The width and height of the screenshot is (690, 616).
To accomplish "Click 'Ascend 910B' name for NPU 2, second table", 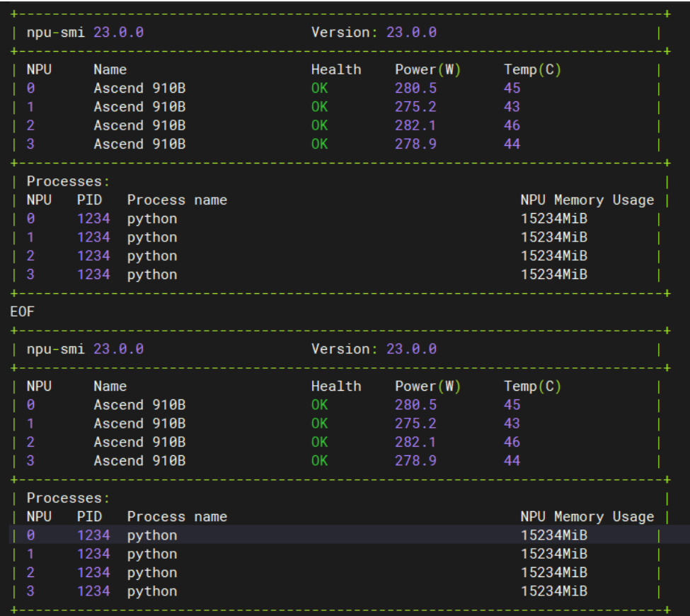I will 139,442.
